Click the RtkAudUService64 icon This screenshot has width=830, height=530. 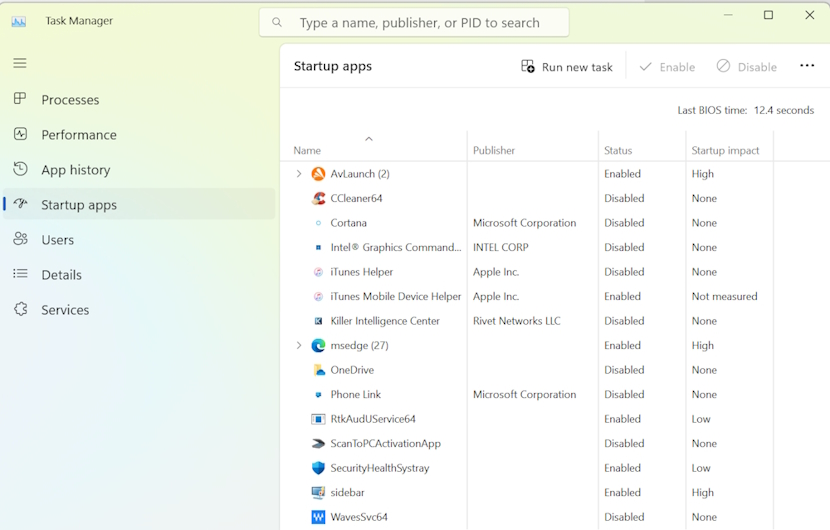[x=318, y=419]
